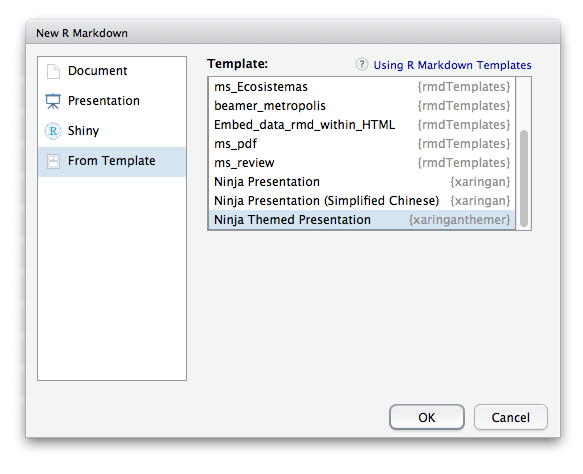Dismiss dialog with Cancel button
Viewport: 583px width, 474px height.
pyautogui.click(x=510, y=417)
